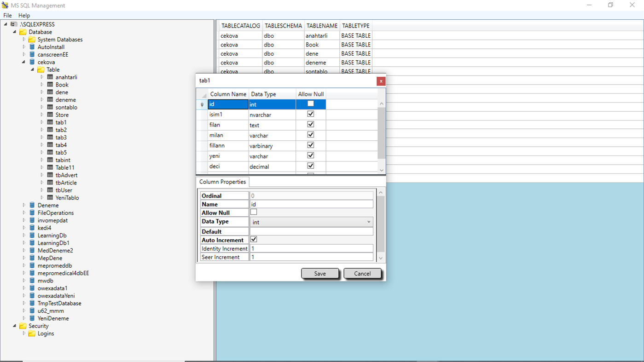Click the .\SQLEXPRESS server icon
Image resolution: width=644 pixels, height=362 pixels.
[14, 24]
